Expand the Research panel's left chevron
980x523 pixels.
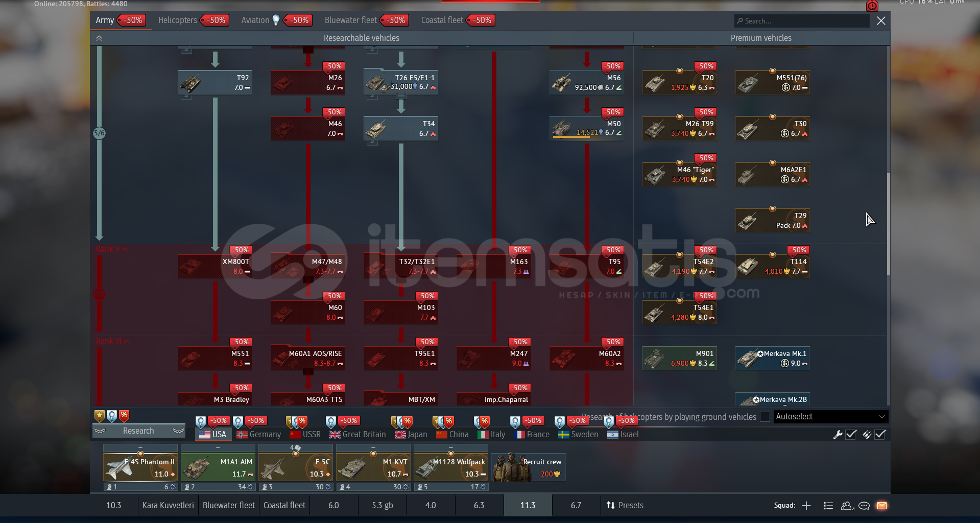pos(100,431)
